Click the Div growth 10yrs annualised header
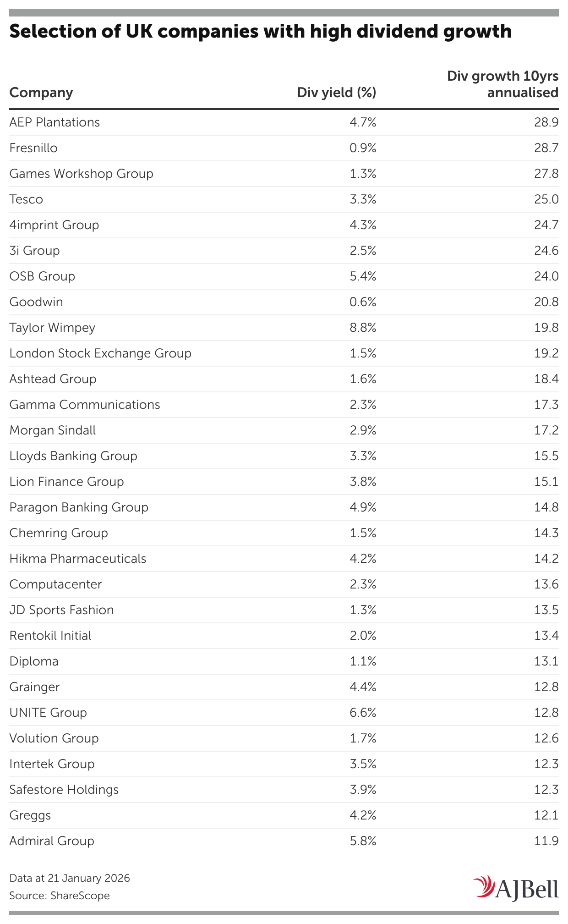Image resolution: width=568 pixels, height=924 pixels. pos(502,84)
